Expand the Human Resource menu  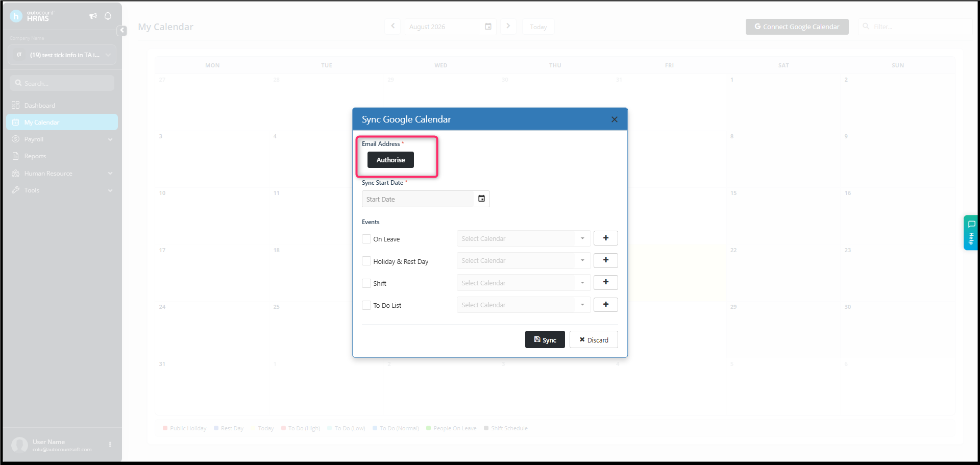[x=62, y=174]
